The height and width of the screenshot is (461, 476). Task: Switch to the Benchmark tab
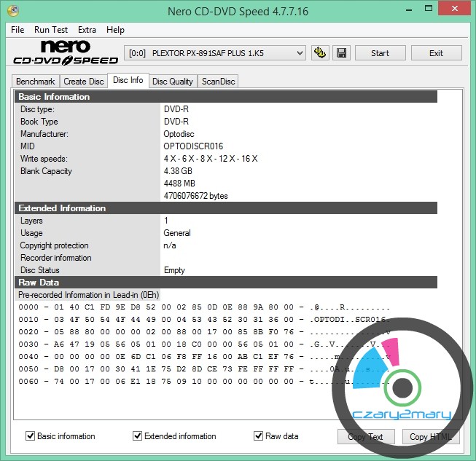[x=35, y=82]
